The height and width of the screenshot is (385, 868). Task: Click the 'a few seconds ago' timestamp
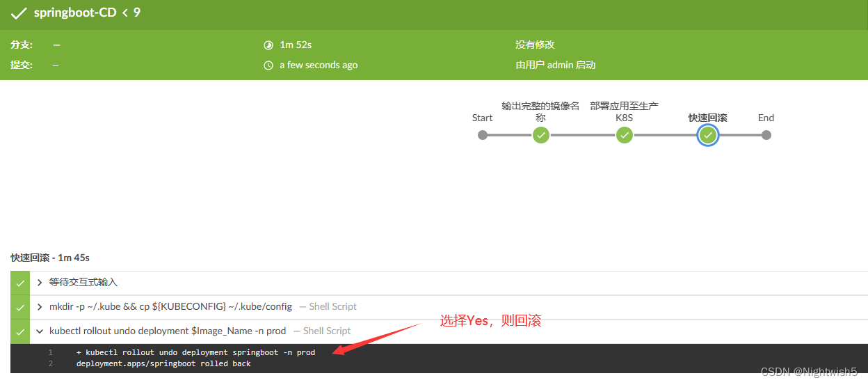(x=319, y=65)
